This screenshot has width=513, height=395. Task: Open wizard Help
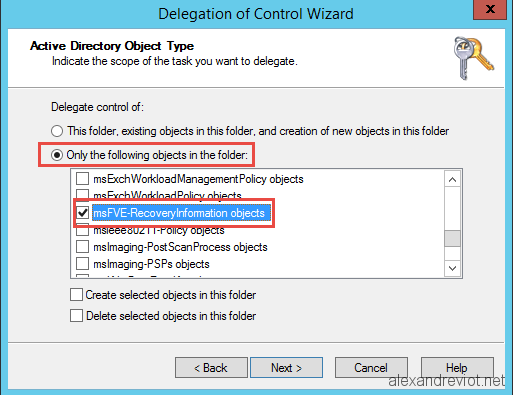click(457, 368)
